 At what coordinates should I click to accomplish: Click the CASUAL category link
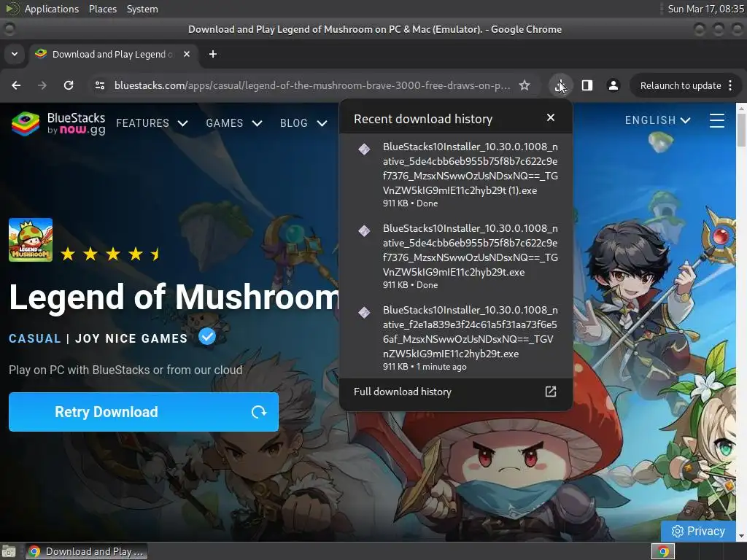click(x=35, y=338)
